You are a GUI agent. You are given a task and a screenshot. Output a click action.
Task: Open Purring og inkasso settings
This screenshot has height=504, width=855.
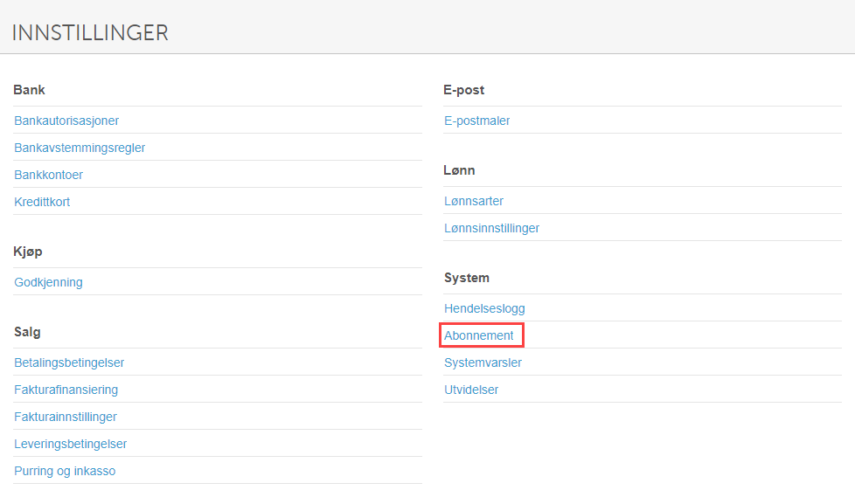[x=65, y=471]
